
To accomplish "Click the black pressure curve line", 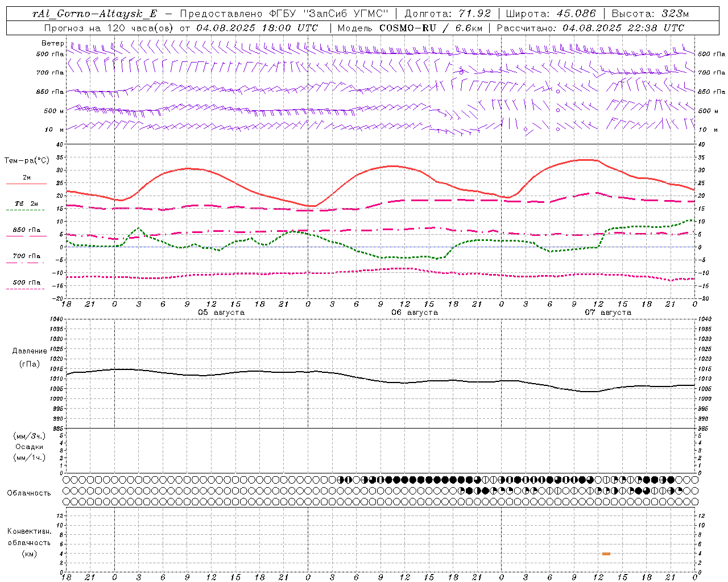I will pyautogui.click(x=380, y=380).
